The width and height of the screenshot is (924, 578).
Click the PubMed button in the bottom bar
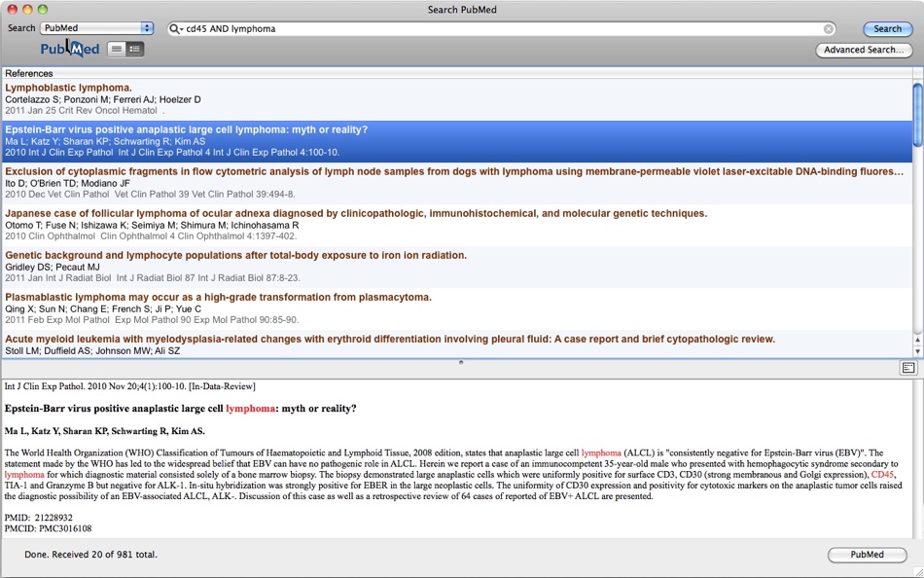point(867,555)
